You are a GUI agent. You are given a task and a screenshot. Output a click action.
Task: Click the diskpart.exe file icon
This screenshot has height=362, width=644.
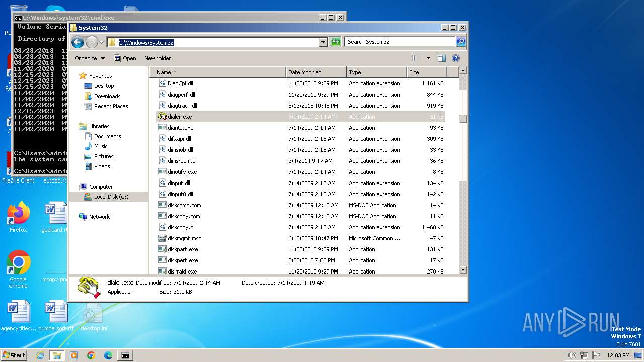pyautogui.click(x=163, y=249)
